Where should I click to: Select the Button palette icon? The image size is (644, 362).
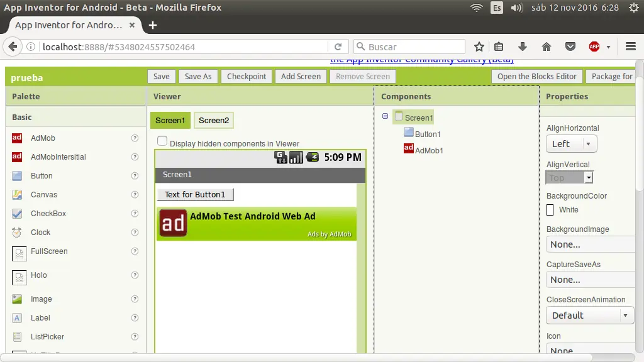pos(17,176)
